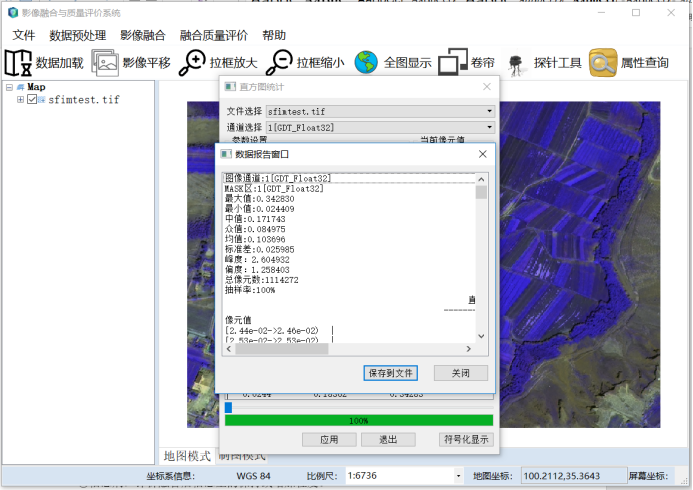Expand the sfimtest.tif tree node
The width and height of the screenshot is (693, 490).
tap(20, 100)
